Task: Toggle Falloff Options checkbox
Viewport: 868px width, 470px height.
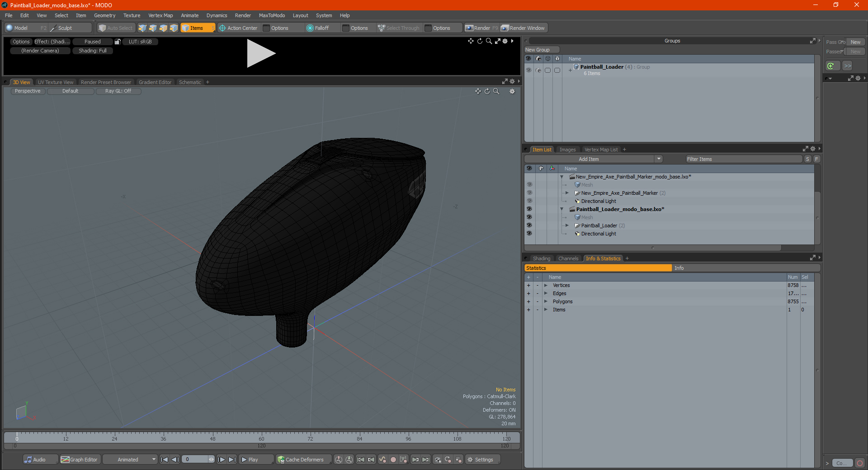Action: point(346,28)
